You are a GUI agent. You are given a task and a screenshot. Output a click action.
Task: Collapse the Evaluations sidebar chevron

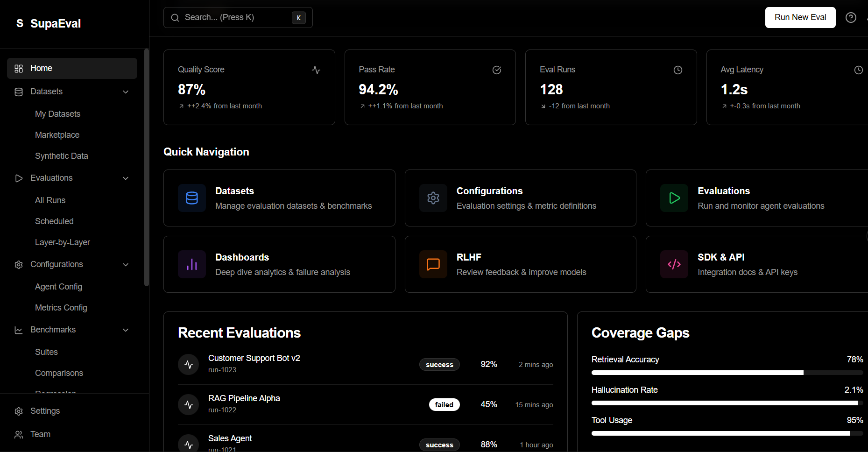coord(126,178)
